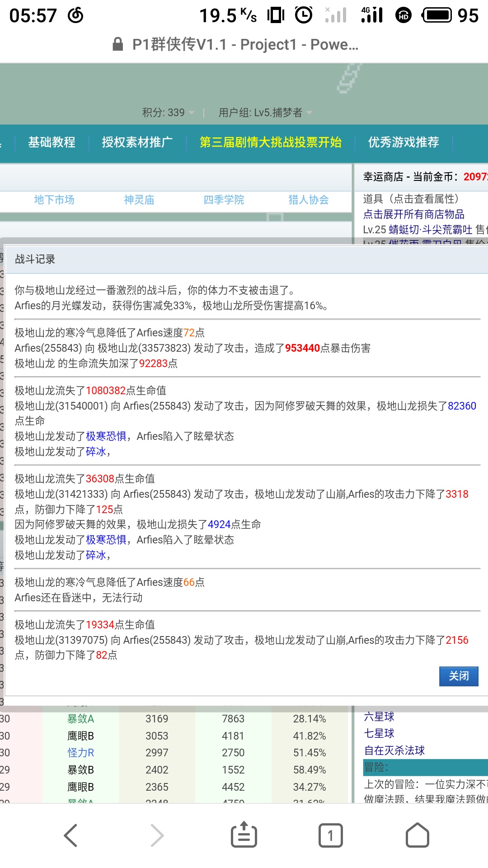Open the 七星球 item link
This screenshot has height=868, width=488.
coord(379,733)
